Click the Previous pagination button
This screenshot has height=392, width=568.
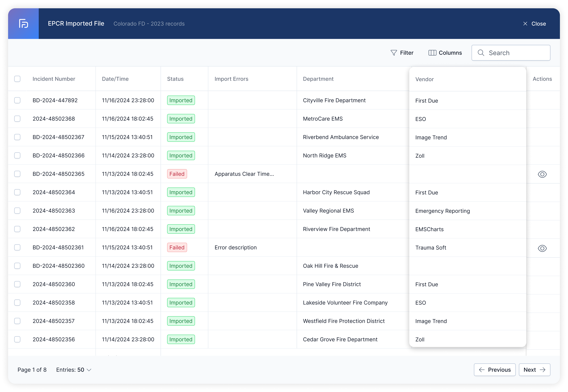pyautogui.click(x=495, y=370)
